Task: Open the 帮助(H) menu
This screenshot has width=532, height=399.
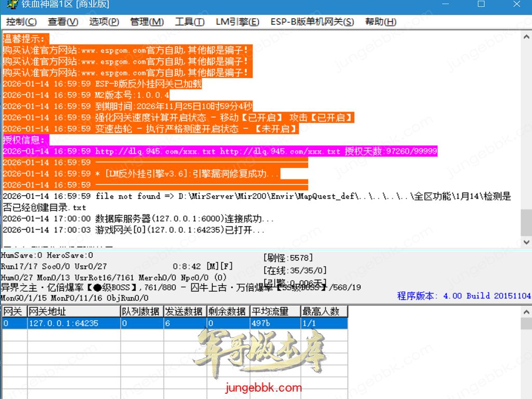Action: [x=380, y=22]
